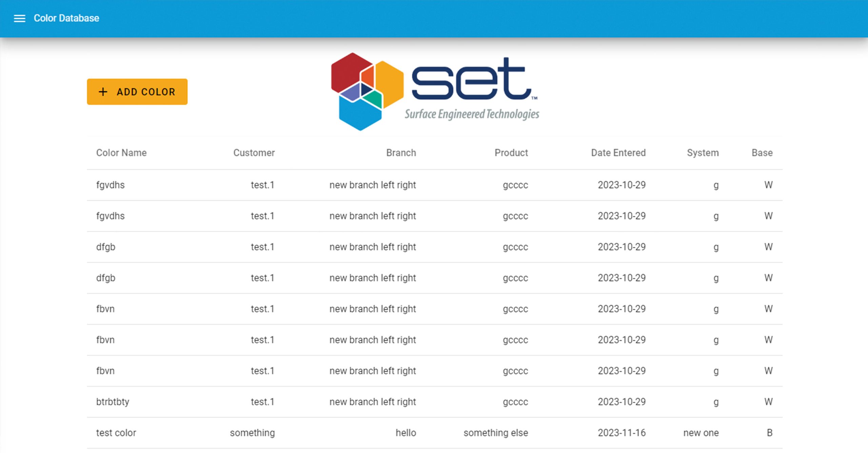
Task: Open the hamburger navigation menu
Action: [19, 18]
